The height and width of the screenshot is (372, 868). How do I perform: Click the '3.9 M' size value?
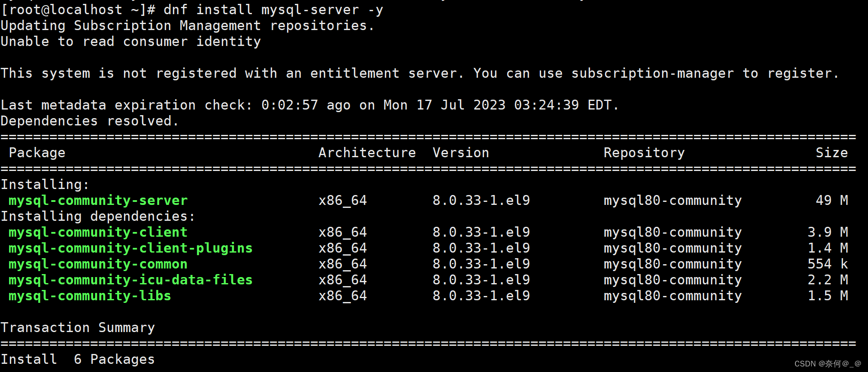coord(828,232)
